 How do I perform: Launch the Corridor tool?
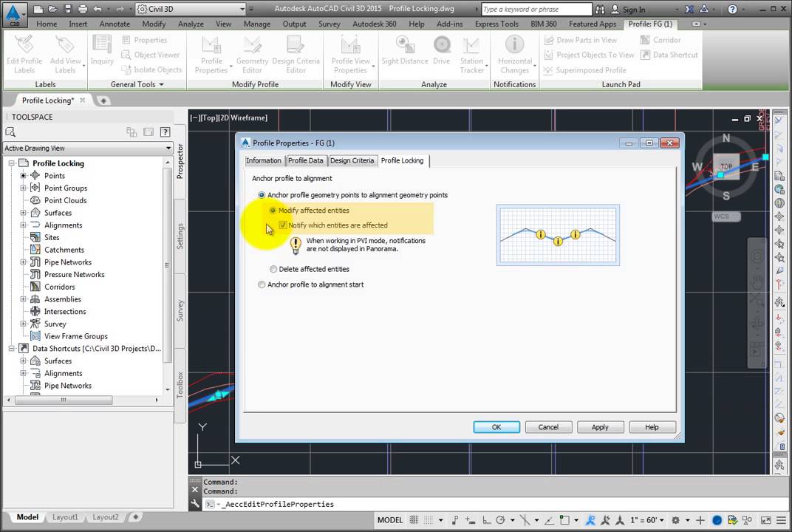coord(660,40)
